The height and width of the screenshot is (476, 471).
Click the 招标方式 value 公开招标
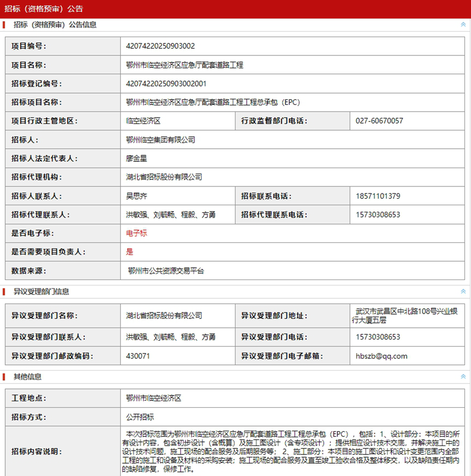click(140, 417)
